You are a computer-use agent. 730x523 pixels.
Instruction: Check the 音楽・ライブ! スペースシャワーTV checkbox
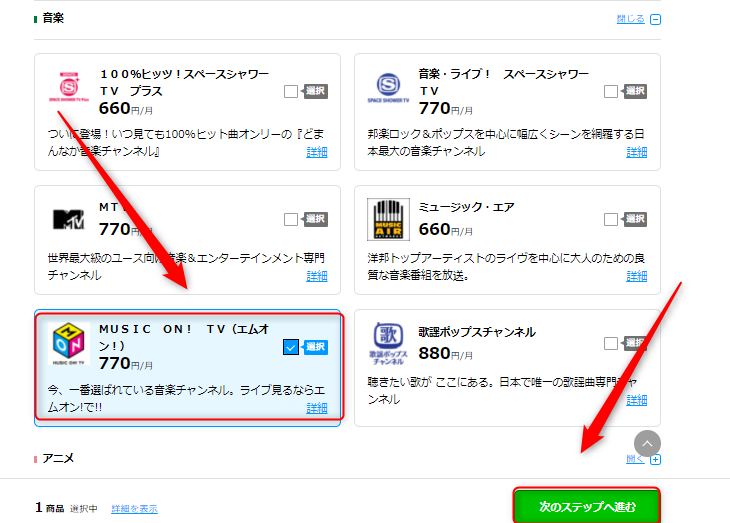tap(611, 91)
